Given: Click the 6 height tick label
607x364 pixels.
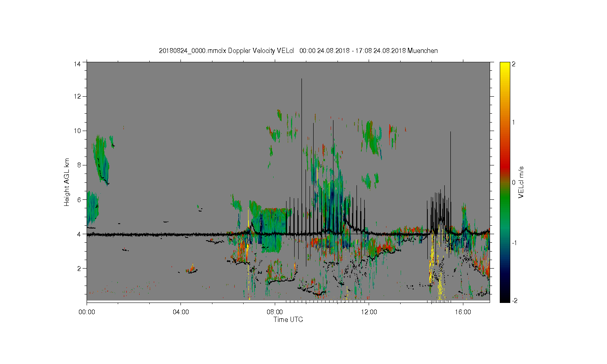Looking at the screenshot, I should (79, 199).
